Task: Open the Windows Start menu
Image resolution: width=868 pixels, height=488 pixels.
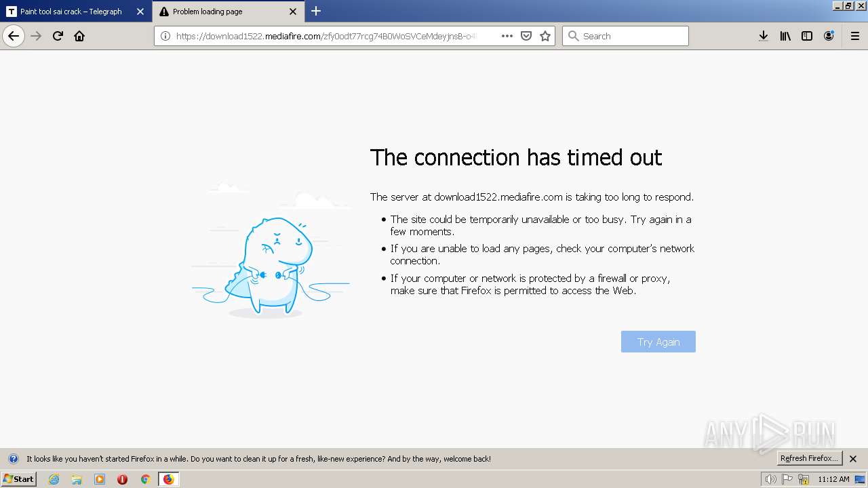Action: (x=19, y=479)
